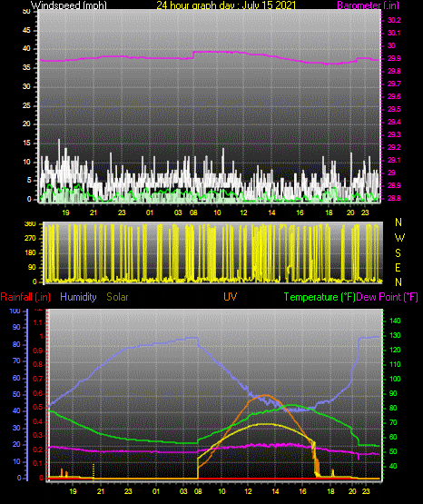The image size is (423, 504).
Task: Click the Solar legend label
Action: click(x=117, y=297)
